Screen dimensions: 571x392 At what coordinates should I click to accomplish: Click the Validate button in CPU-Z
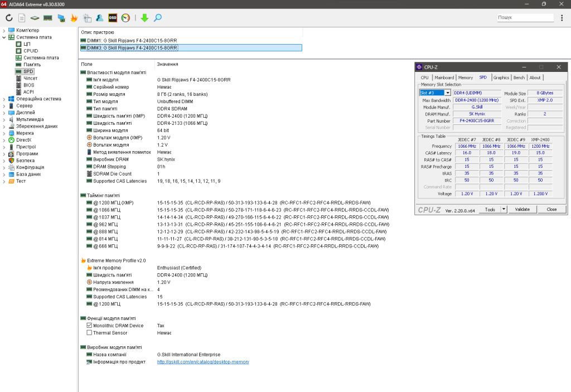(x=522, y=209)
